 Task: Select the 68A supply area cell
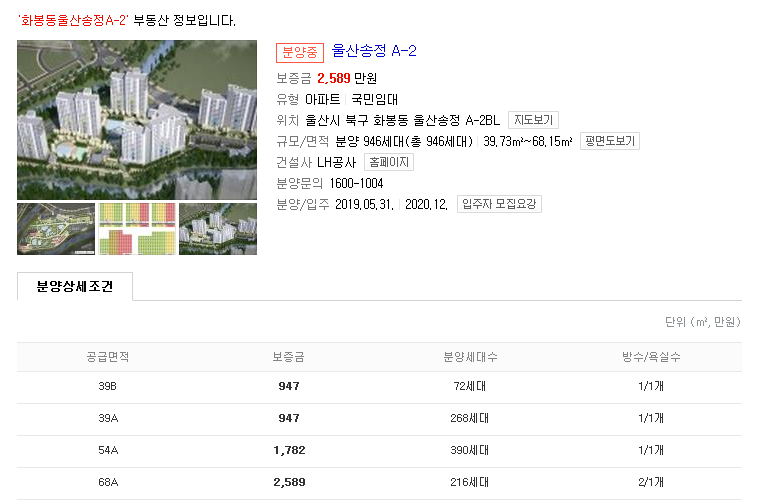click(108, 482)
